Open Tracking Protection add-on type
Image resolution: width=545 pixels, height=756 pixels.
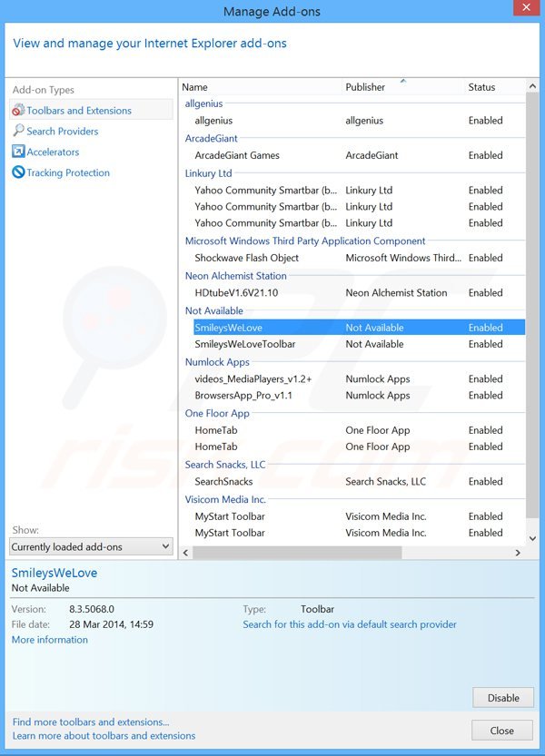pyautogui.click(x=68, y=172)
